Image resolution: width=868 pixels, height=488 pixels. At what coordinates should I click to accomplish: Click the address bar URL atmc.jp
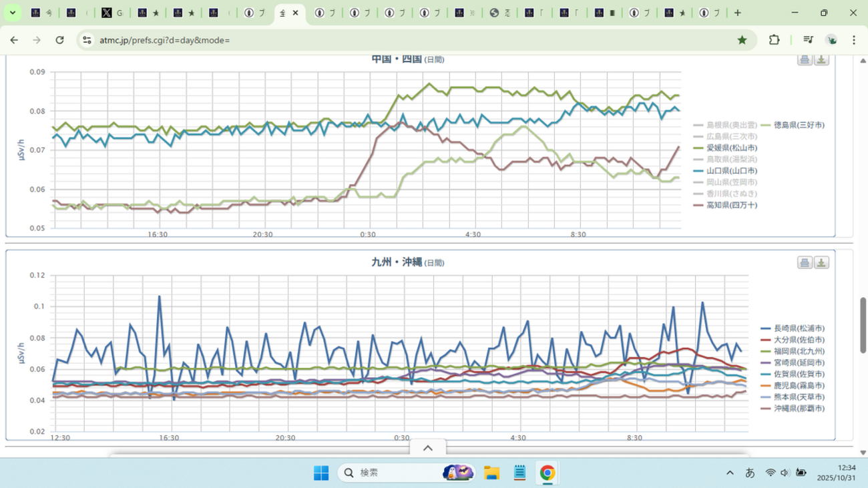pyautogui.click(x=164, y=40)
